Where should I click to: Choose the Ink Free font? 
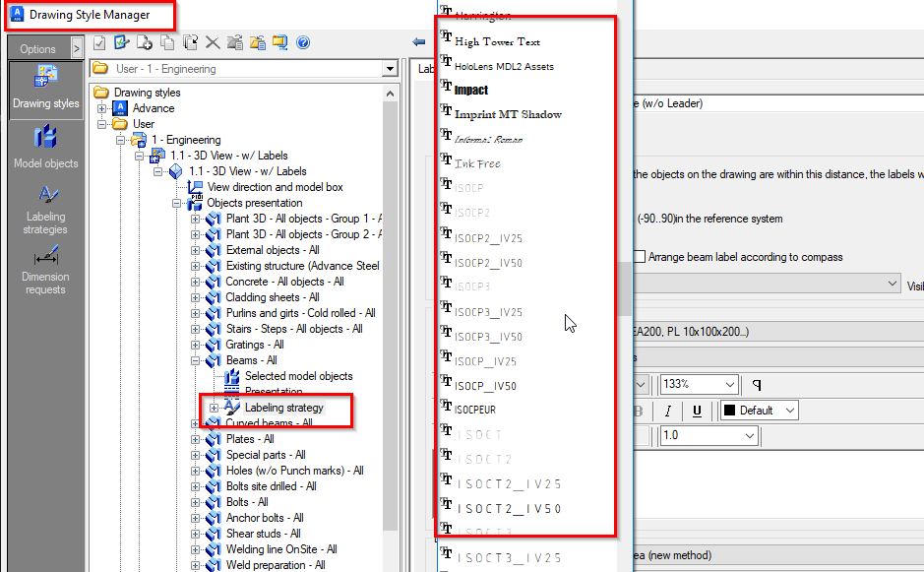[477, 163]
